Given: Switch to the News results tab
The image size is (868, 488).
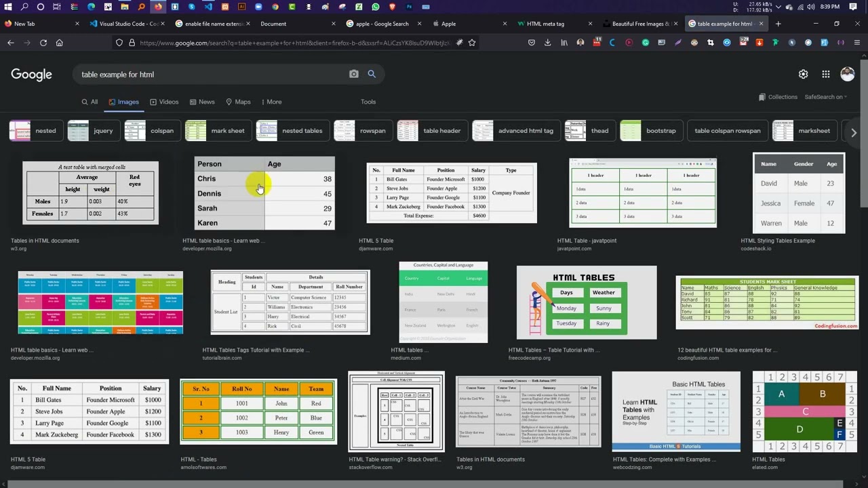Looking at the screenshot, I should [202, 102].
